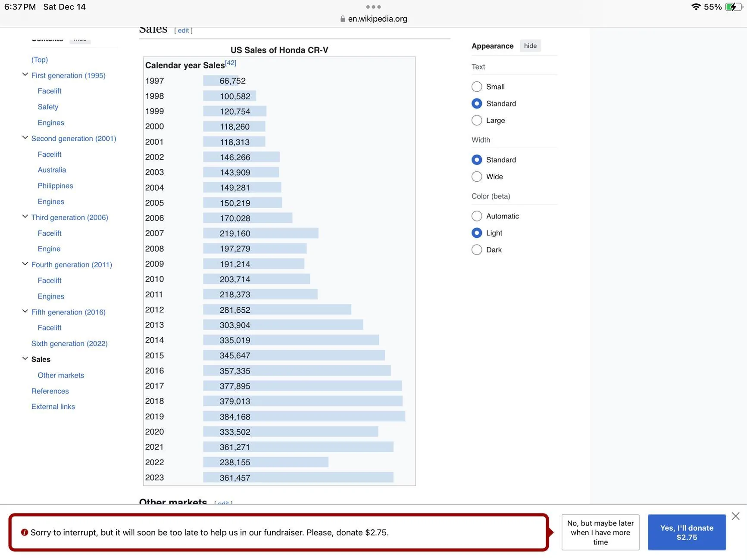Tap the three-dot multitasking menu at top

pos(373,7)
